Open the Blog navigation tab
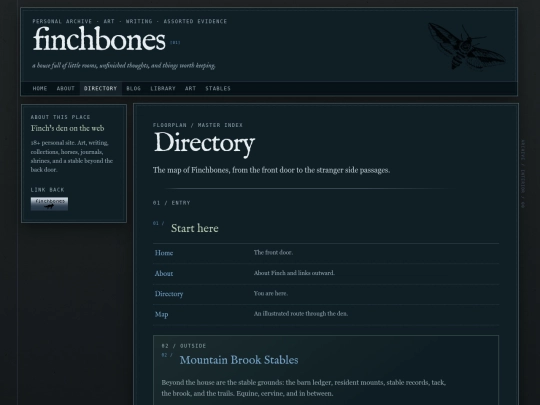540x405 pixels. click(x=134, y=89)
